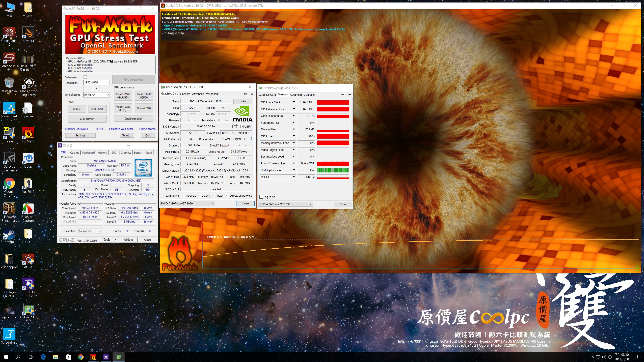Image resolution: width=644 pixels, height=362 pixels.
Task: Open the Compare your score link
Action: [121, 129]
